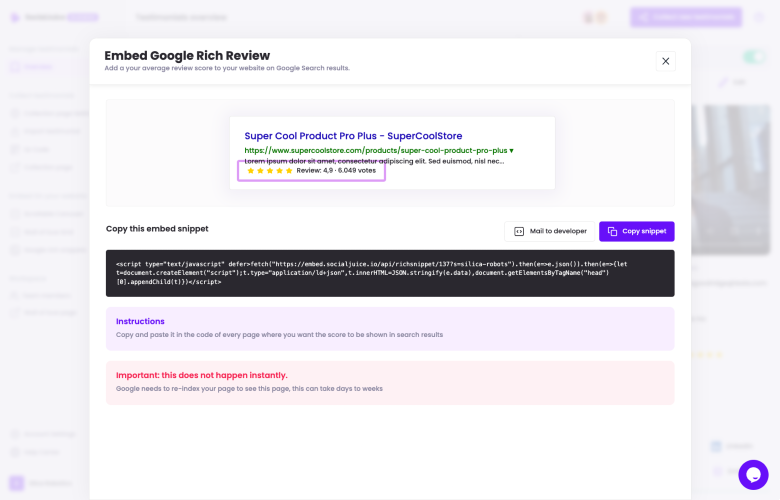Click the code icon in Mail to developer

point(519,231)
